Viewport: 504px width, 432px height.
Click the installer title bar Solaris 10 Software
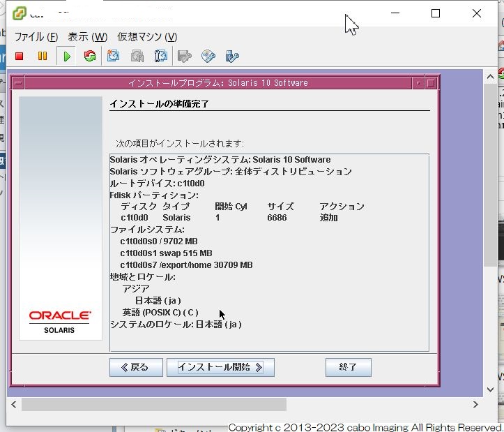[218, 83]
